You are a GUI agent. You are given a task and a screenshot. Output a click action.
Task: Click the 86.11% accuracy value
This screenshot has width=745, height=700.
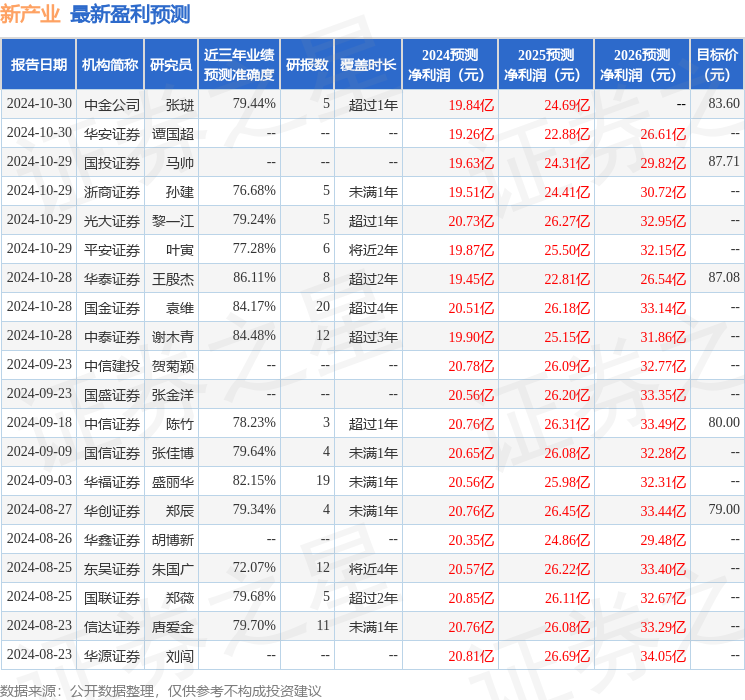click(x=254, y=278)
